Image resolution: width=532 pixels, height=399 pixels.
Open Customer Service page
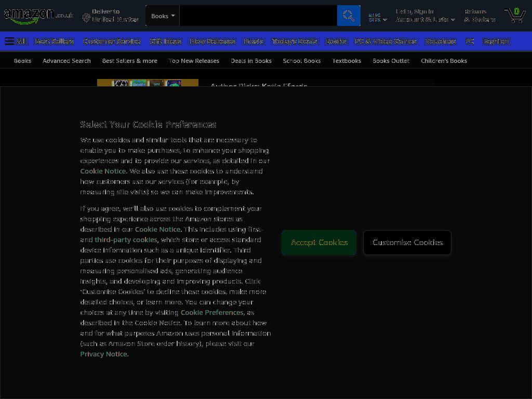(x=112, y=42)
